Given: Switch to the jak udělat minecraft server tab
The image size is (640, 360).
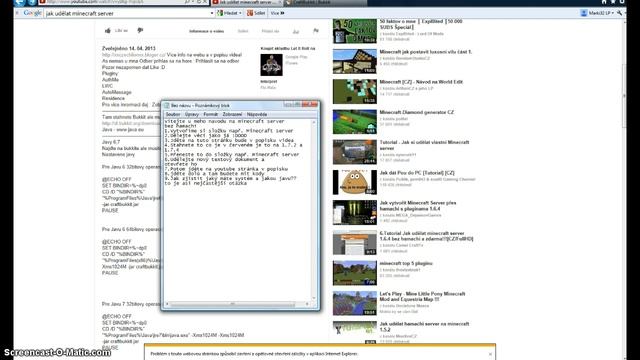Looking at the screenshot, I should [246, 2].
